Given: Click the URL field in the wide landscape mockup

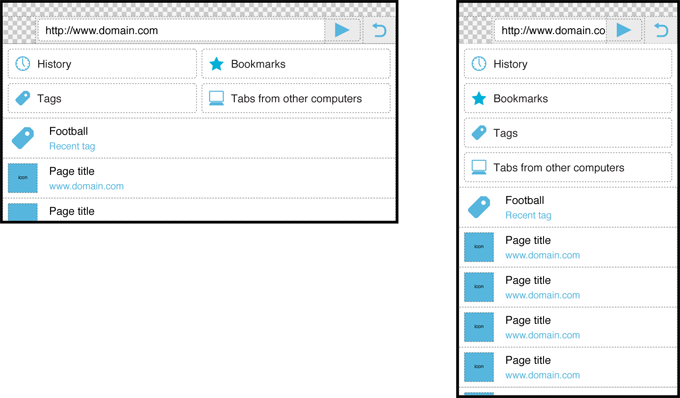Looking at the screenshot, I should tap(181, 30).
